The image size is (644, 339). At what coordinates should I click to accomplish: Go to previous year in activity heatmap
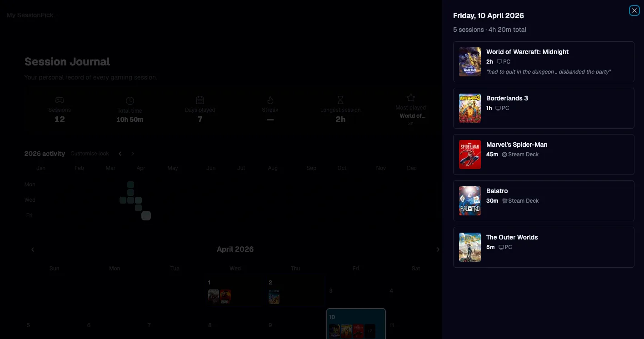tap(120, 154)
